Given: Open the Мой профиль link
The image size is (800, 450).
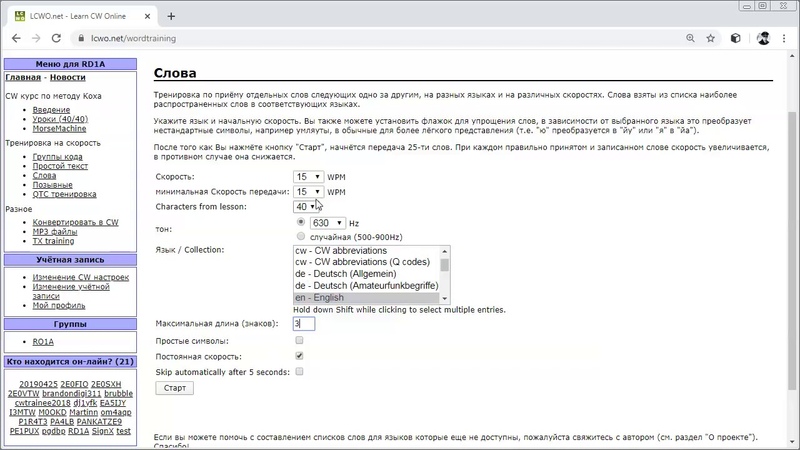Looking at the screenshot, I should pyautogui.click(x=59, y=306).
